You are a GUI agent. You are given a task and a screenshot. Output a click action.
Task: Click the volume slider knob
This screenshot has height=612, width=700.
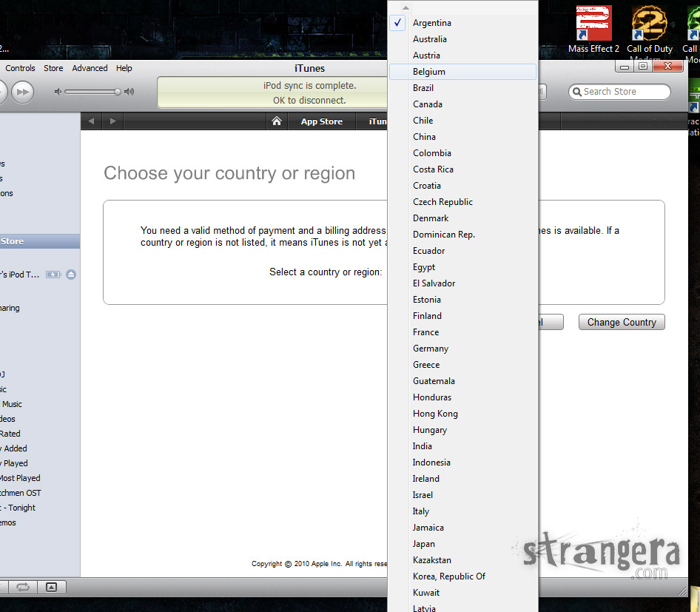point(117,92)
